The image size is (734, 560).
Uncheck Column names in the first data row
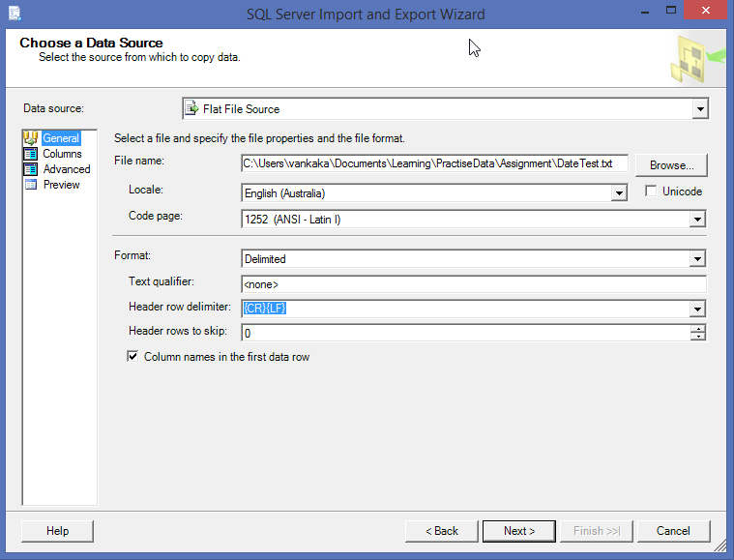coord(132,356)
